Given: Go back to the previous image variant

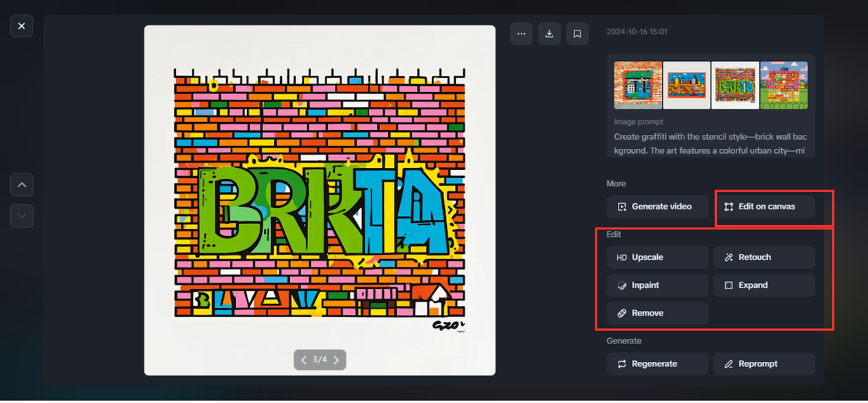Looking at the screenshot, I should [304, 360].
